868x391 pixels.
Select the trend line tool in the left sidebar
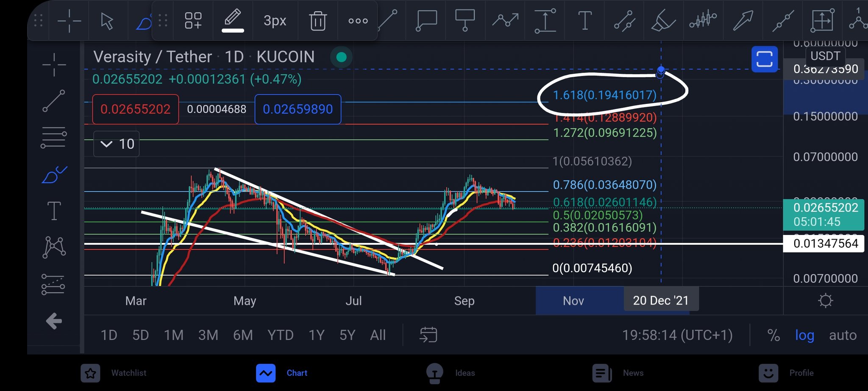54,101
